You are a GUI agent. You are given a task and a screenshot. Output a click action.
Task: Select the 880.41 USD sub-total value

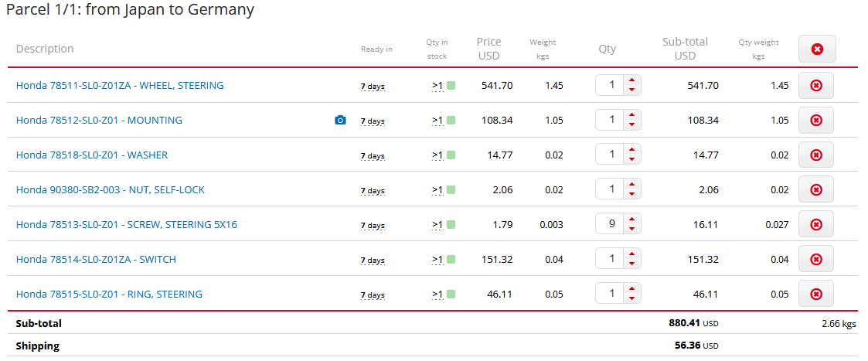(x=693, y=323)
